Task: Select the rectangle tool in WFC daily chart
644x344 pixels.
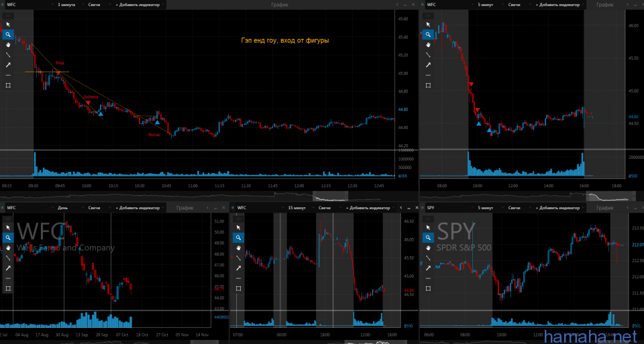Action: (x=8, y=288)
